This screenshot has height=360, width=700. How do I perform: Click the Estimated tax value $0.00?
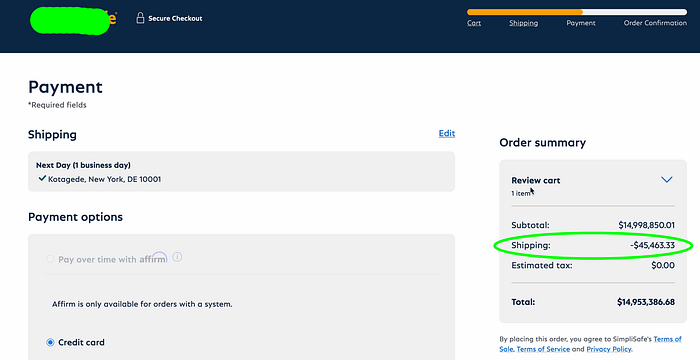(663, 265)
